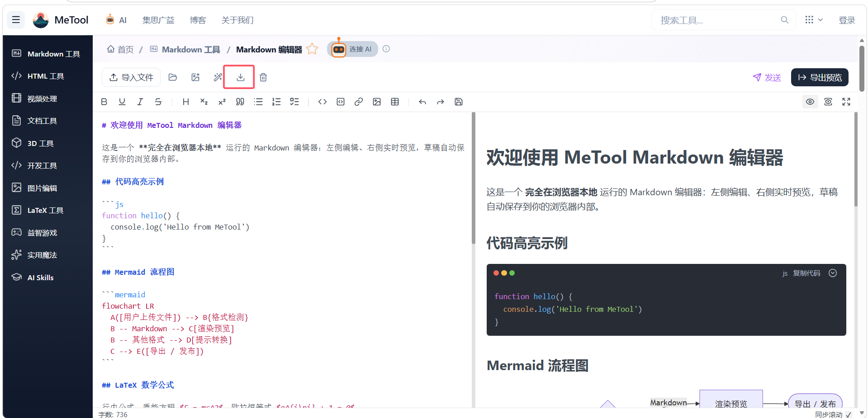Insert an ordered numbered list
Screen dimensions: 868x418
(276, 102)
